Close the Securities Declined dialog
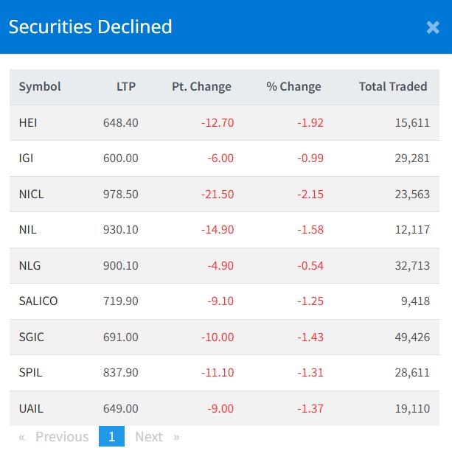452x476 pixels. 433,27
